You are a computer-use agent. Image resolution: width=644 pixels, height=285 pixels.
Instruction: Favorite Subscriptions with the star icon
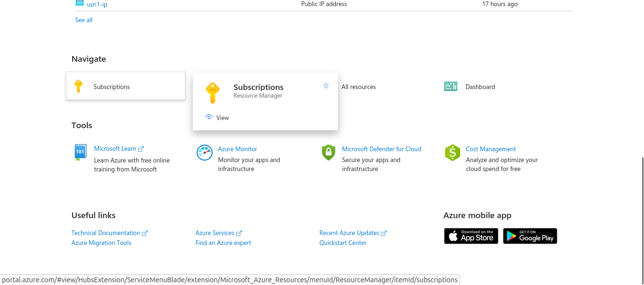pyautogui.click(x=325, y=86)
